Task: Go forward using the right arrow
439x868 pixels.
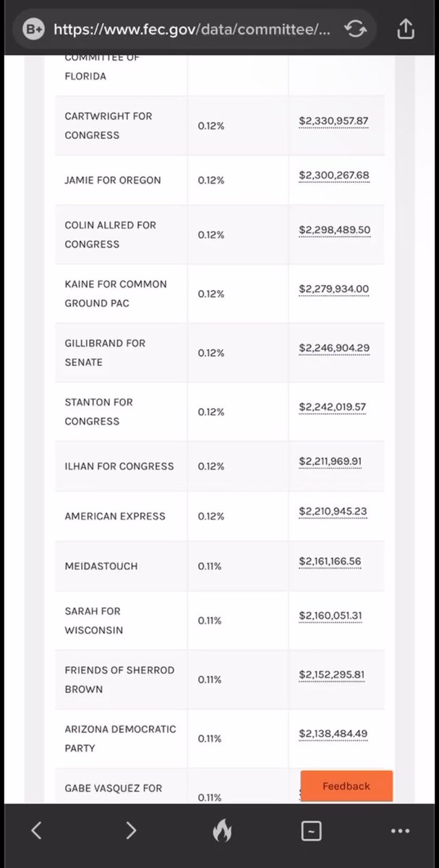Action: [x=131, y=831]
